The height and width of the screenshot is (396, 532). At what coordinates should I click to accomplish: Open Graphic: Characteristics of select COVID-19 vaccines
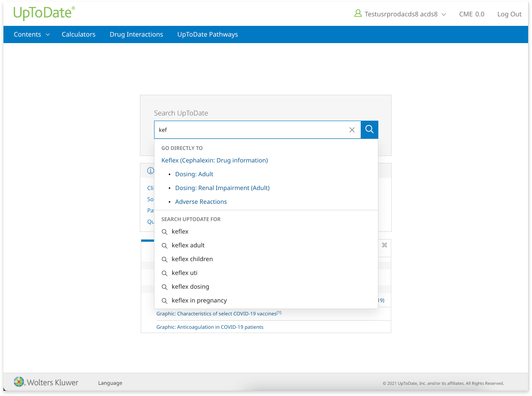(x=219, y=314)
